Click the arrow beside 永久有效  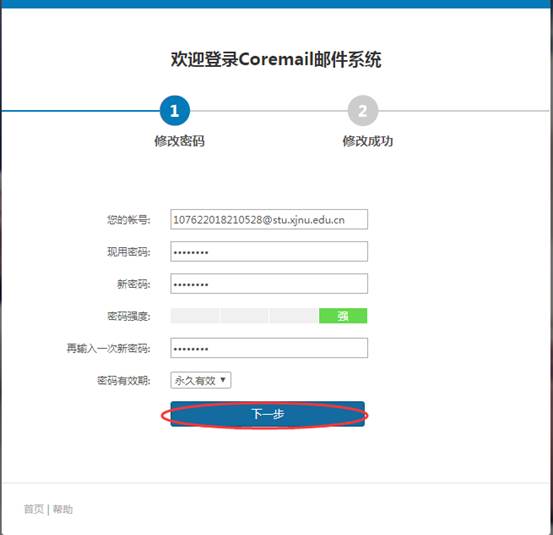pos(223,380)
